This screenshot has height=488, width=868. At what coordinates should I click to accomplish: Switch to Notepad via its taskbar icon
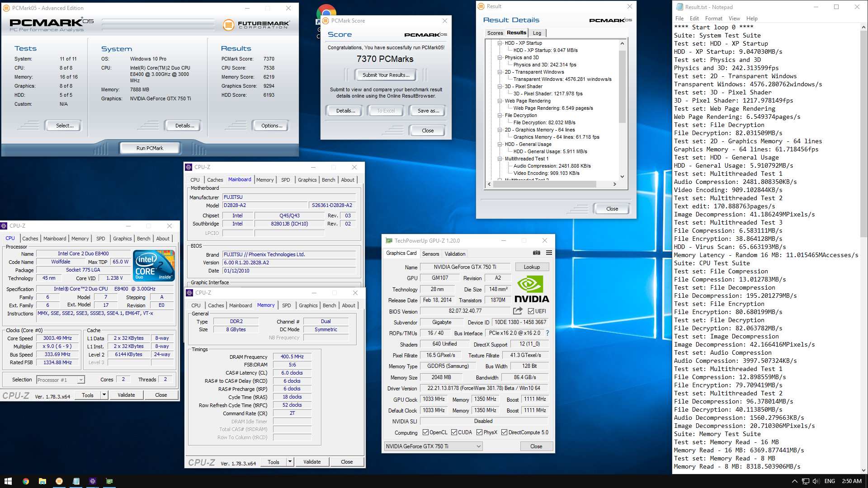76,481
